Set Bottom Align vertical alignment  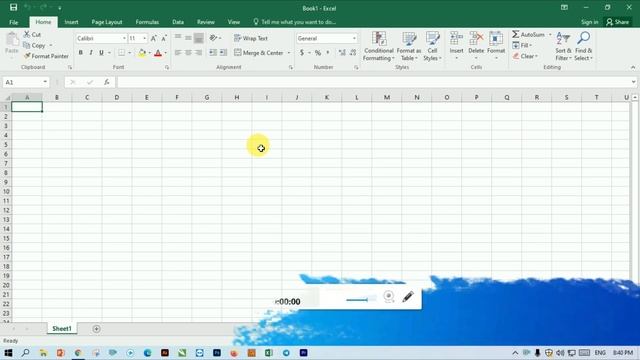(x=198, y=38)
